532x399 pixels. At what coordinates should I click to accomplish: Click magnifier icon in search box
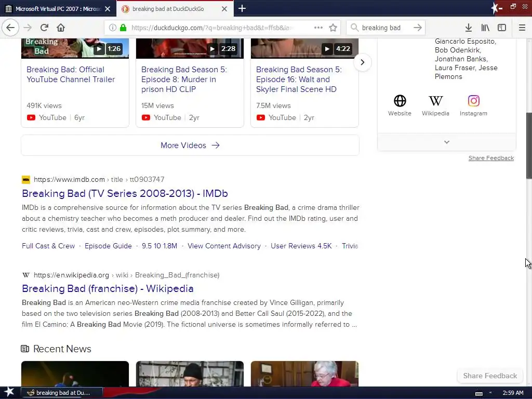[354, 28]
